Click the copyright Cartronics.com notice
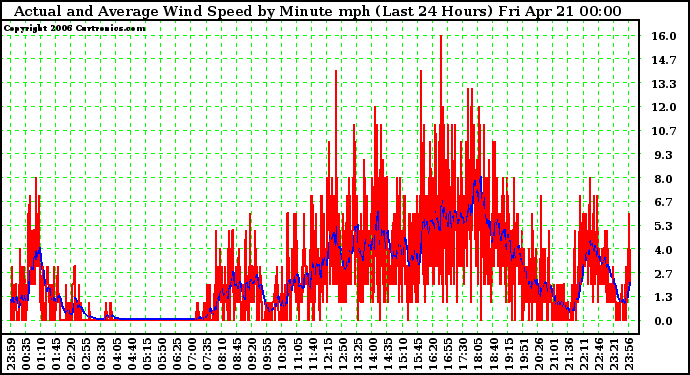 [x=75, y=28]
